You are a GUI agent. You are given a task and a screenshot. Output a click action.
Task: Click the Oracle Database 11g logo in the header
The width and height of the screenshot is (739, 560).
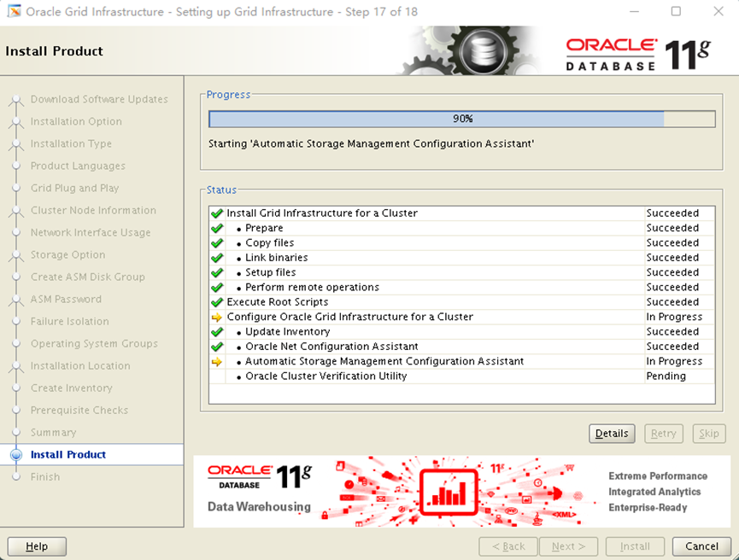pyautogui.click(x=638, y=54)
